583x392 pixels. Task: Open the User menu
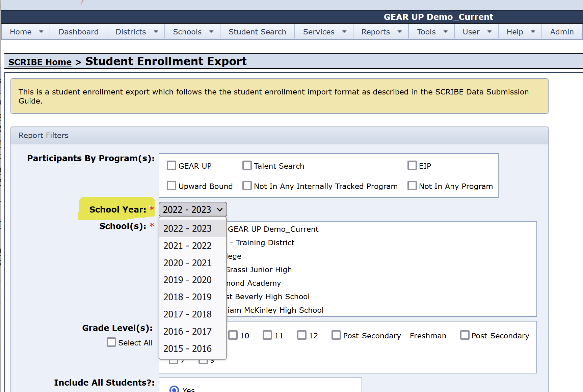point(476,32)
